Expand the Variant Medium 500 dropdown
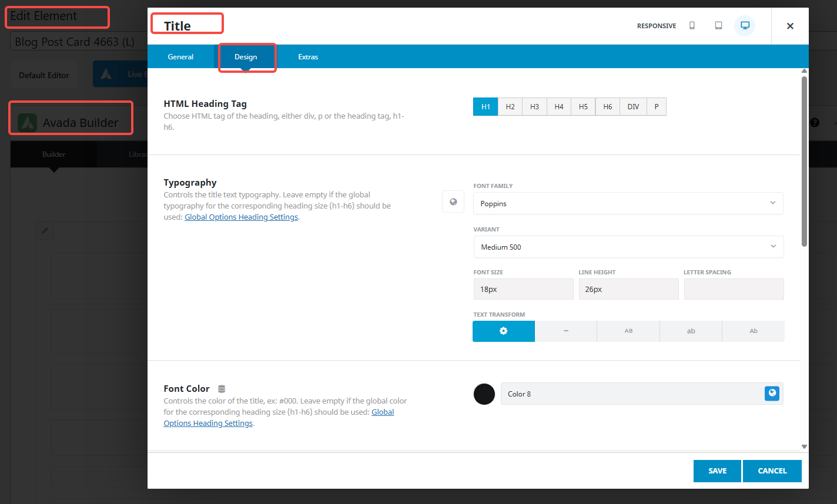Image resolution: width=837 pixels, height=504 pixels. pos(628,247)
